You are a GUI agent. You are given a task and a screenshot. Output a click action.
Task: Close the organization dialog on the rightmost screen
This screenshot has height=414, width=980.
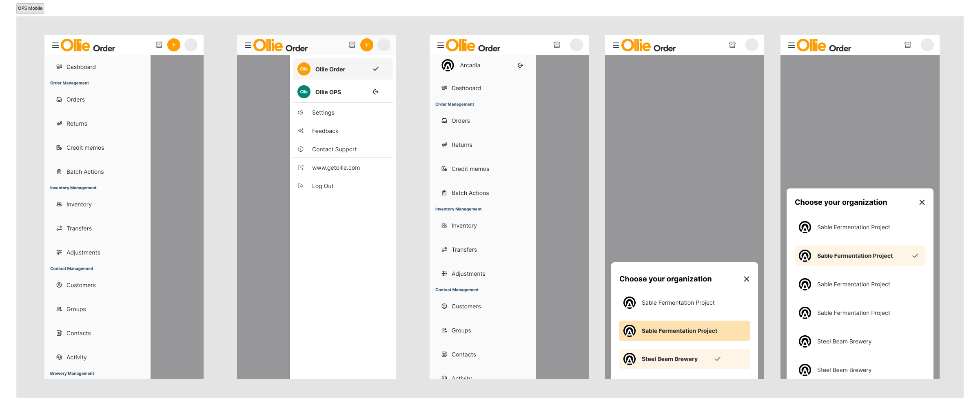click(x=922, y=202)
